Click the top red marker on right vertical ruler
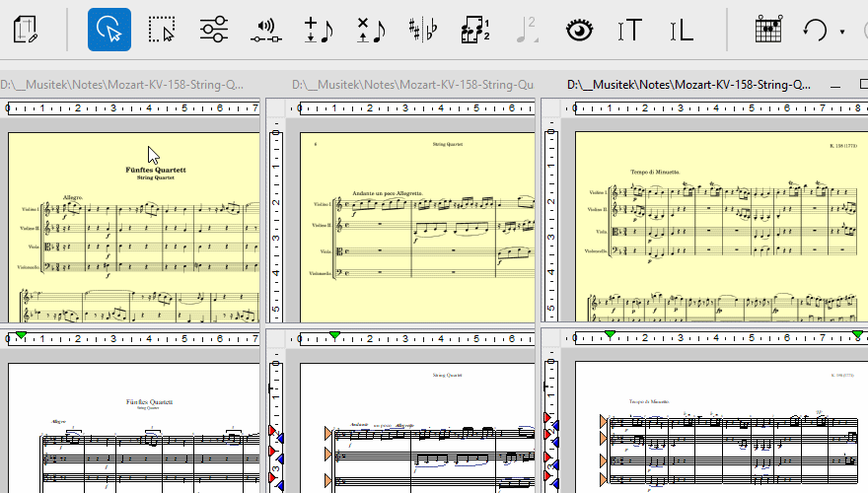The image size is (868, 493). pyautogui.click(x=546, y=417)
